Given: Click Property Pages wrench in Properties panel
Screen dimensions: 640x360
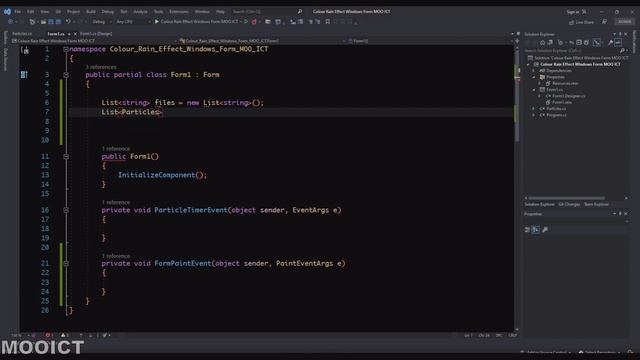Looking at the screenshot, I should [545, 230].
